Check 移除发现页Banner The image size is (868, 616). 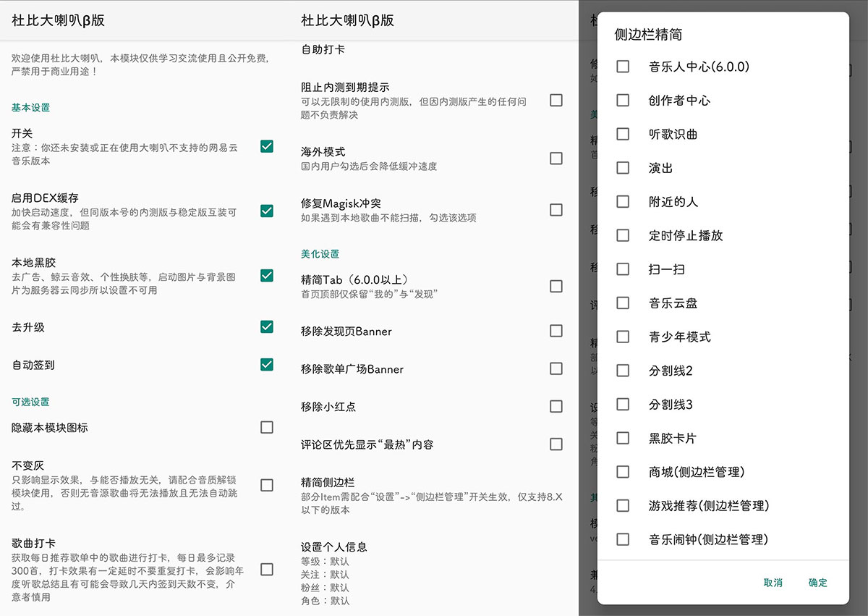pos(556,332)
